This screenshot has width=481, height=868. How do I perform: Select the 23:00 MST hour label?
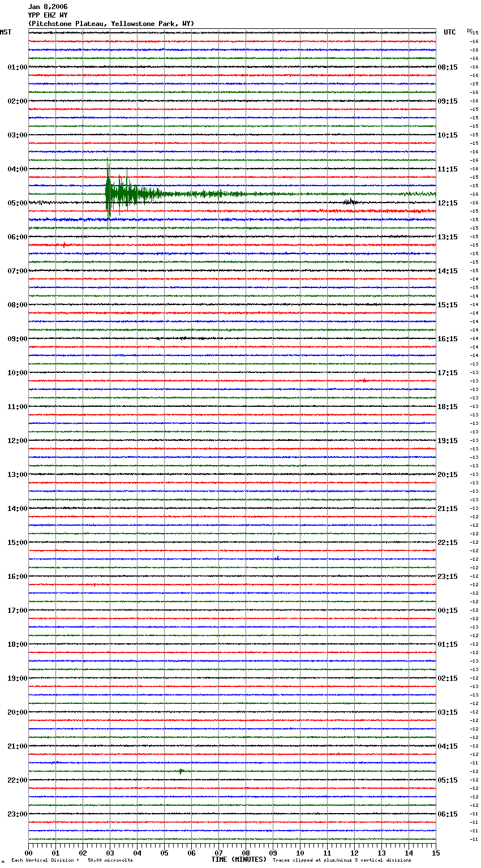point(18,814)
